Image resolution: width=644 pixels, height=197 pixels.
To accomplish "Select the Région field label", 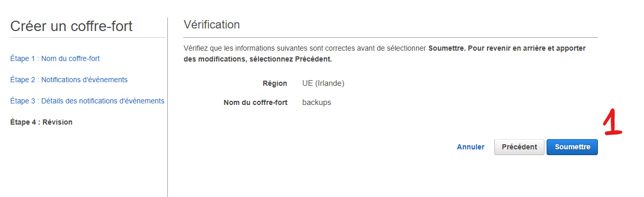I will coord(275,83).
